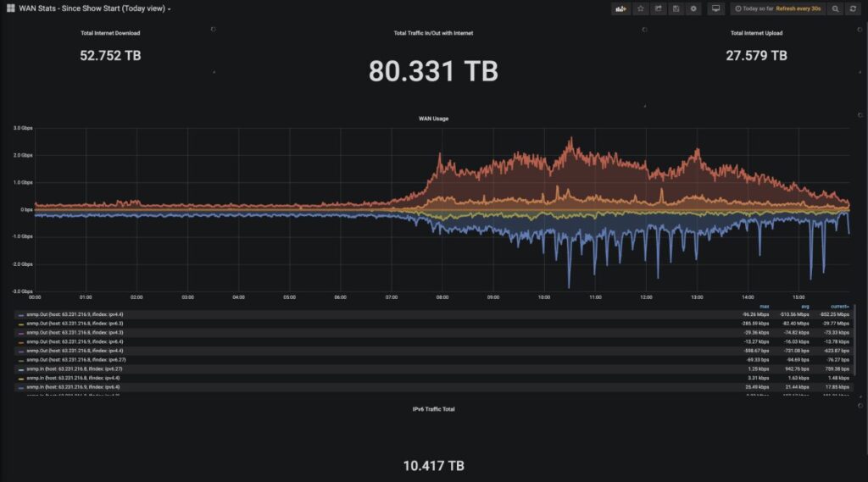
Task: Click the -510.56 Mbps avg value
Action: (794, 315)
